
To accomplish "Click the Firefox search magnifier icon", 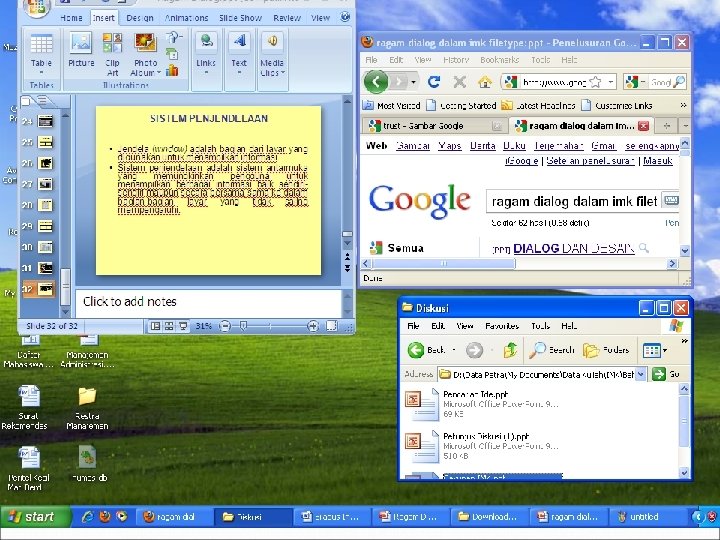I will [678, 82].
